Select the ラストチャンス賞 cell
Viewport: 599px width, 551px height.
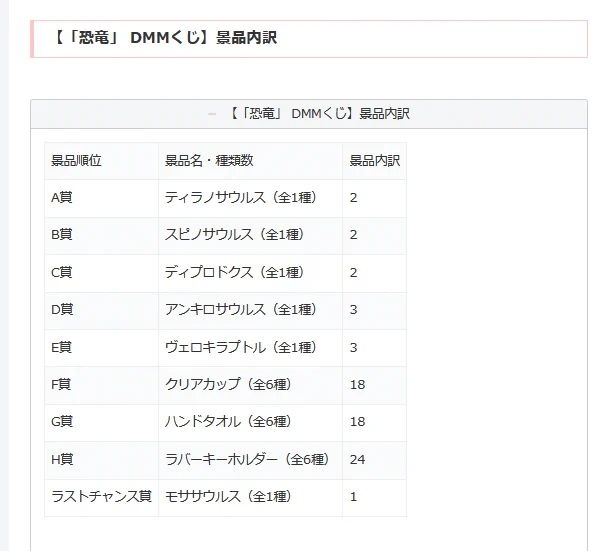tap(102, 498)
